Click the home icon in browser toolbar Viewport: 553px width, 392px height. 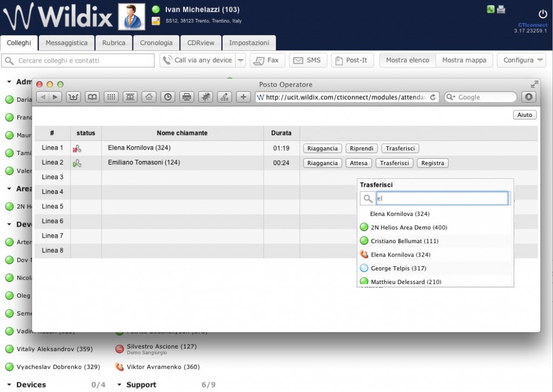click(x=150, y=97)
